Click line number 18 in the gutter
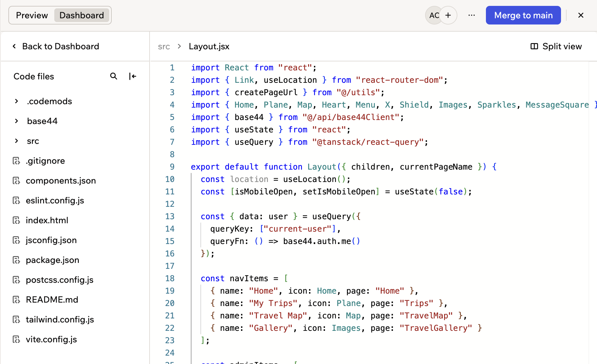The height and width of the screenshot is (364, 597). point(170,278)
